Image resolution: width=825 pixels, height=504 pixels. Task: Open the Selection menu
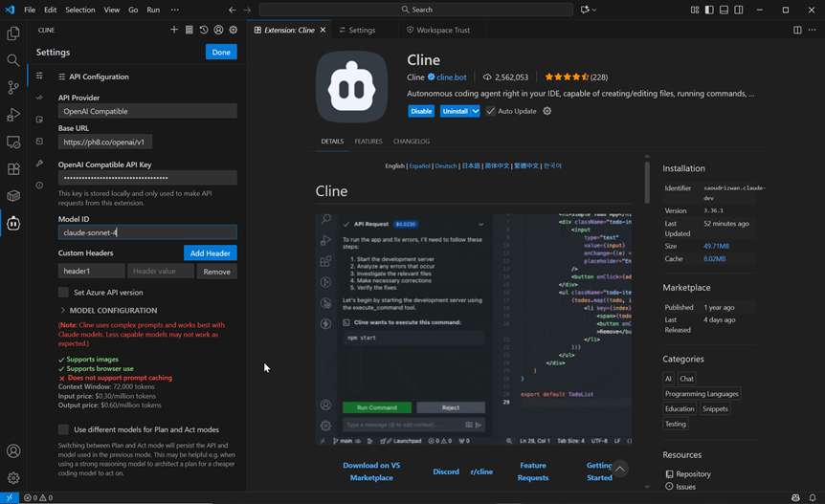pos(80,10)
